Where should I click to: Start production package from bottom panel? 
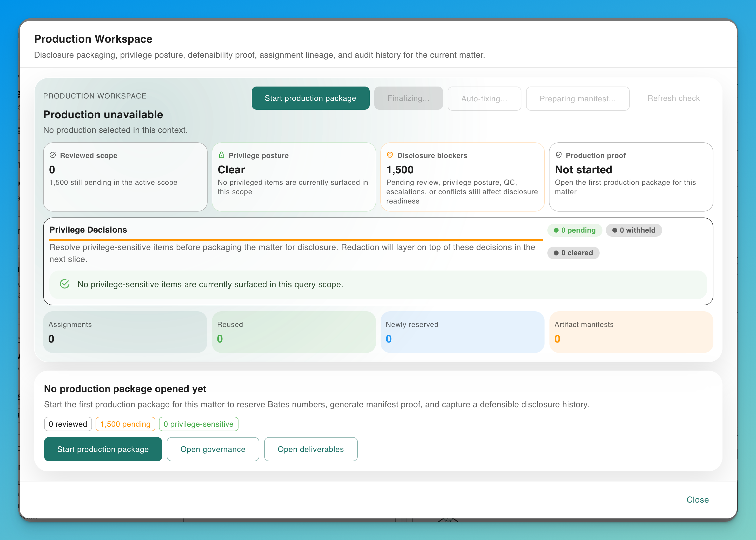coord(103,449)
